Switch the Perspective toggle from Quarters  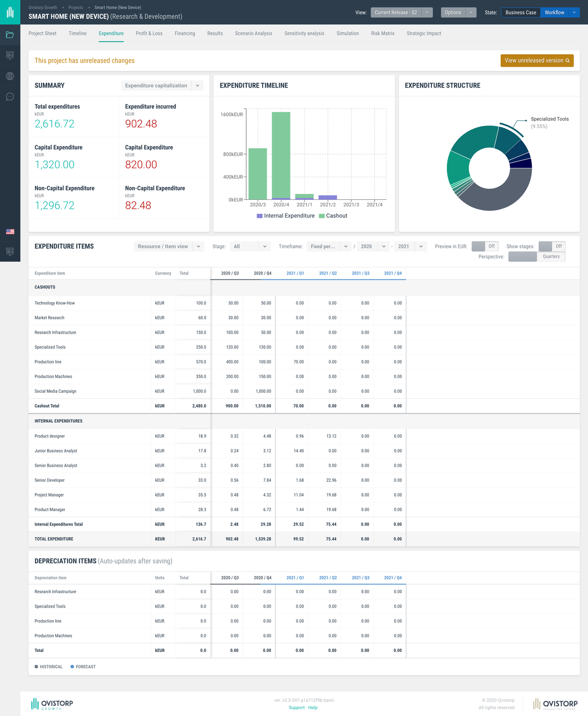click(x=537, y=257)
